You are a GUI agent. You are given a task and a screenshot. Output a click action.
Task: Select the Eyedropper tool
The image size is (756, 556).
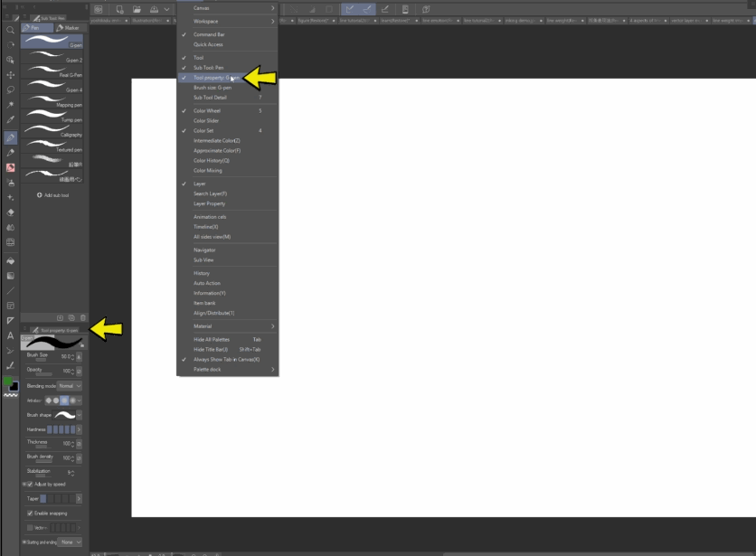coord(10,119)
